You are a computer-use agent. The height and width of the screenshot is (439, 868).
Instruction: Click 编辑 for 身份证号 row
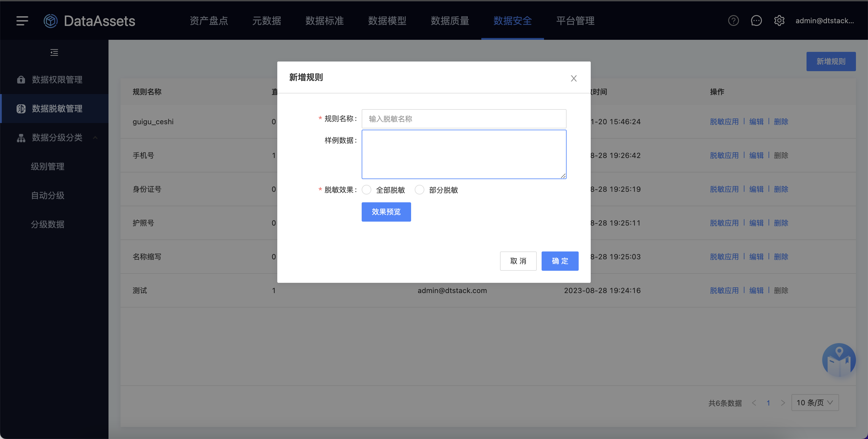756,189
